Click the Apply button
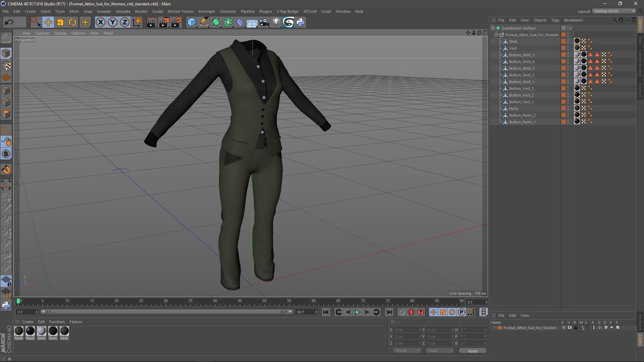 473,351
